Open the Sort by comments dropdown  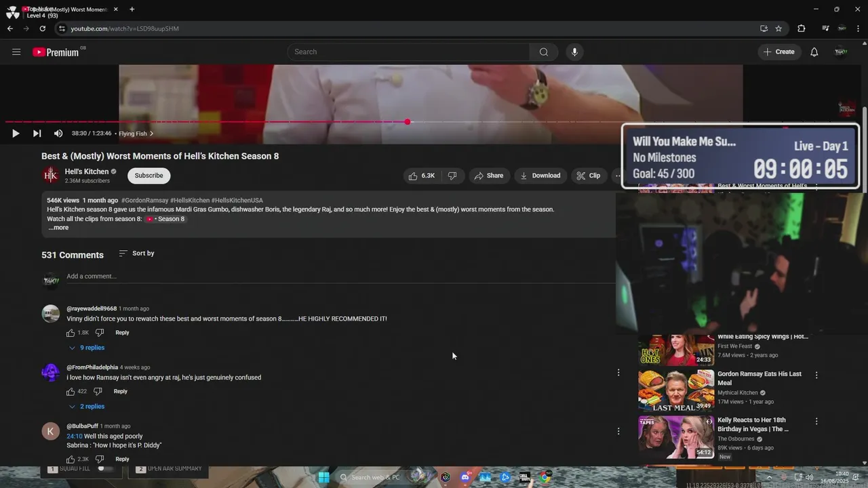coord(136,253)
